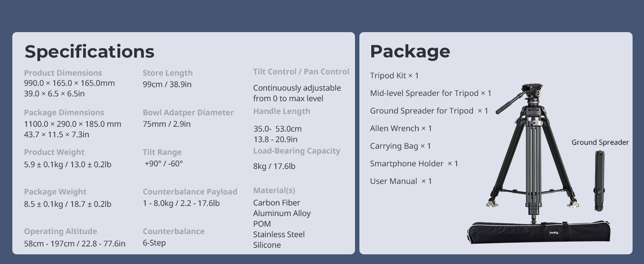The width and height of the screenshot is (644, 264).
Task: Click the Load-Bearing Capacity label
Action: coord(297,151)
